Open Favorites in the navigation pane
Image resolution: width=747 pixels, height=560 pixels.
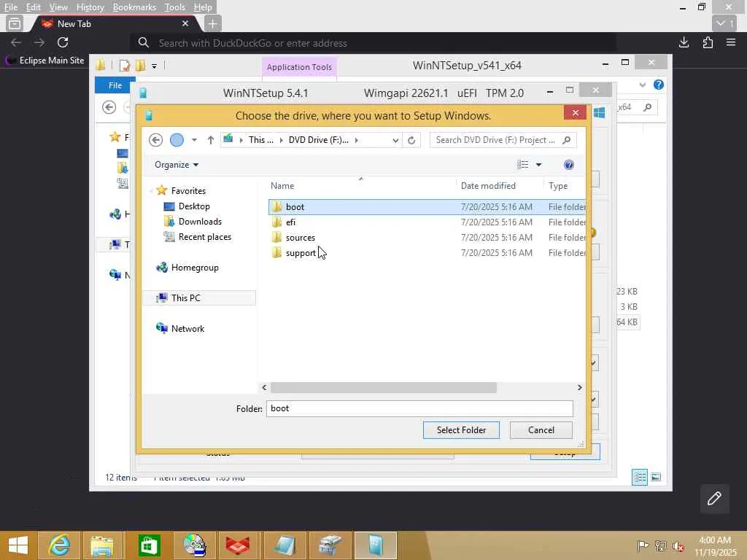tap(188, 190)
